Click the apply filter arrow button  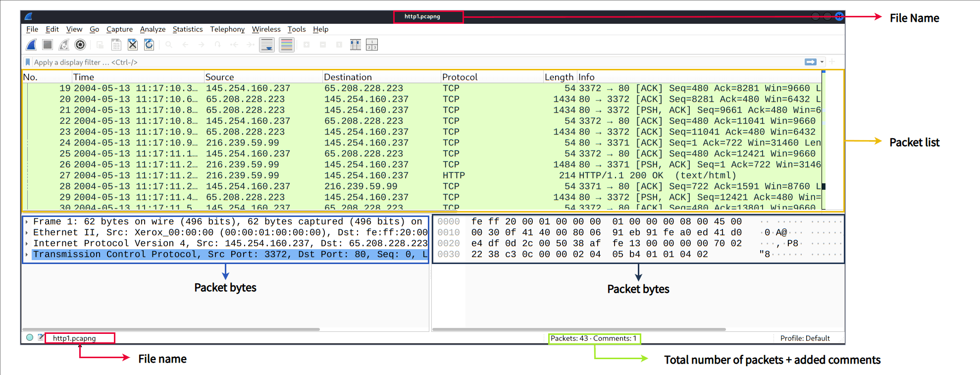810,62
